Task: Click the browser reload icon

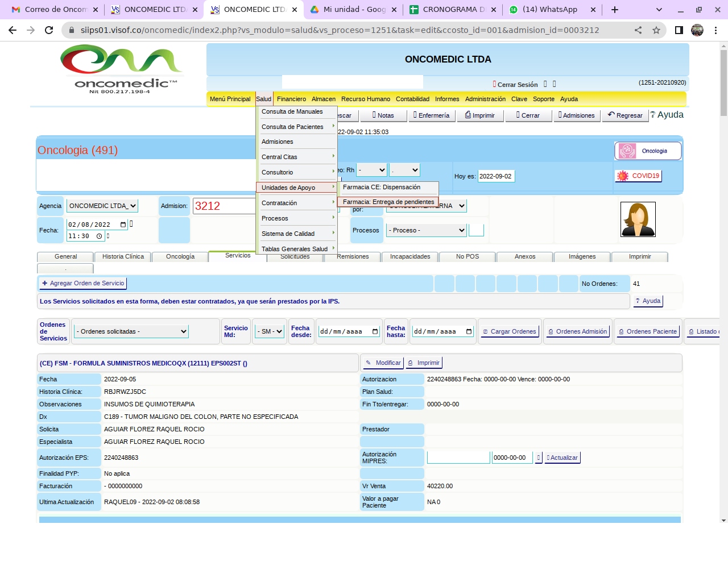Action: (49, 30)
